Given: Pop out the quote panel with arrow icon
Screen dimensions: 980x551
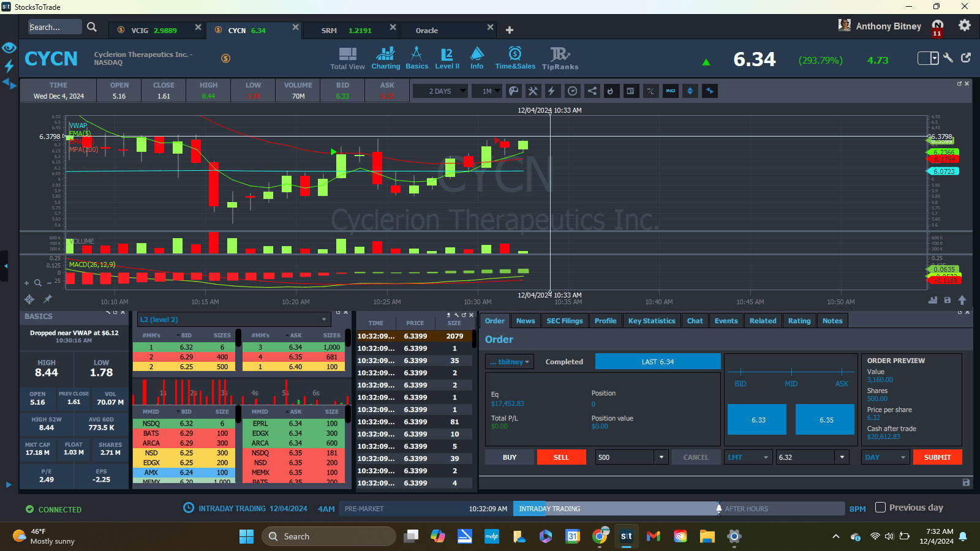Looking at the screenshot, I should click(x=966, y=58).
